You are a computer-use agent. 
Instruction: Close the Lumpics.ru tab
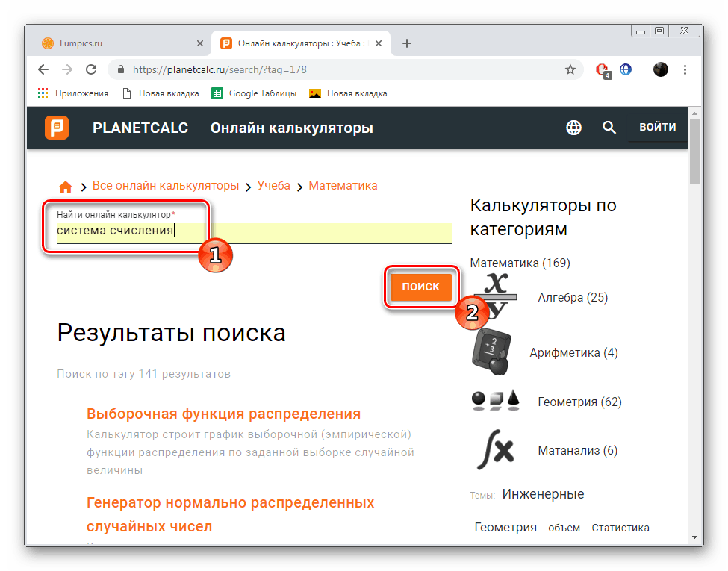[x=200, y=43]
